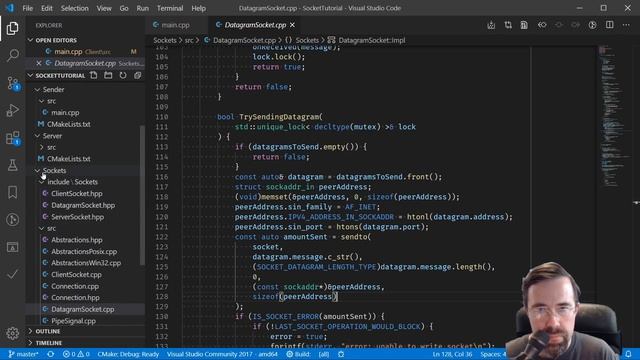Open DatagramSocket.hpp file
This screenshot has width=640, height=360.
[83, 205]
